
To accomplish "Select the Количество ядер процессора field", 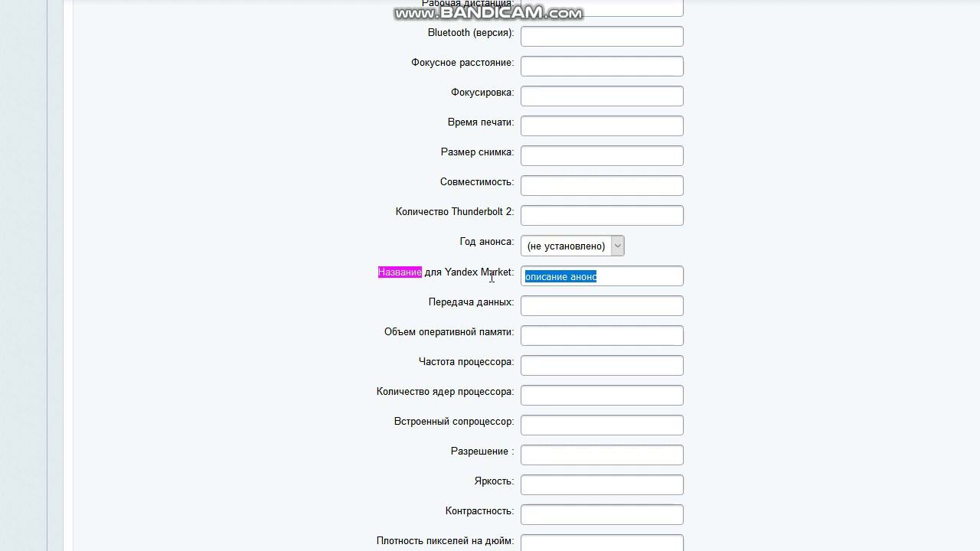I will coord(602,395).
